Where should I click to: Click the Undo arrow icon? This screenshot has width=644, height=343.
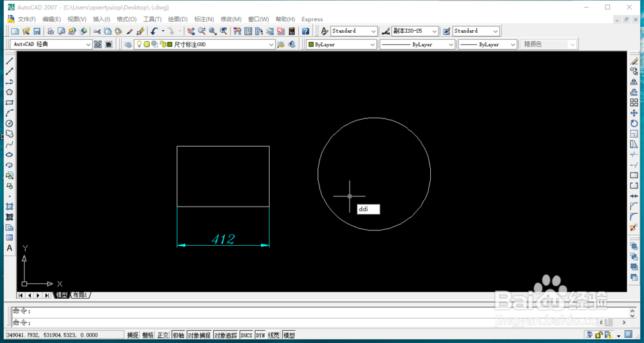pyautogui.click(x=155, y=31)
